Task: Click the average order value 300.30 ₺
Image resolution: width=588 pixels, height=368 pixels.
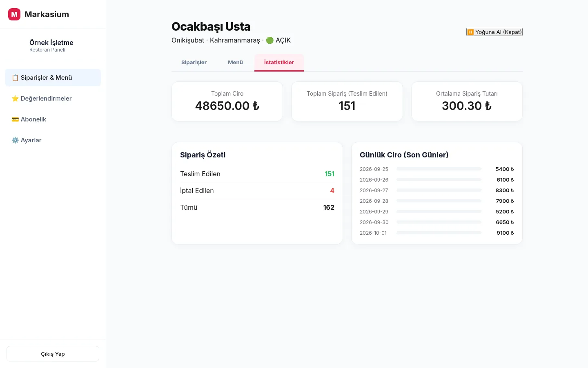Action: click(x=467, y=106)
